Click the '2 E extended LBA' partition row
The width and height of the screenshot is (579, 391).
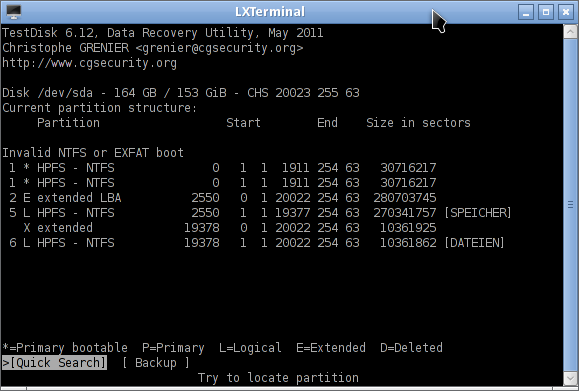tap(223, 198)
